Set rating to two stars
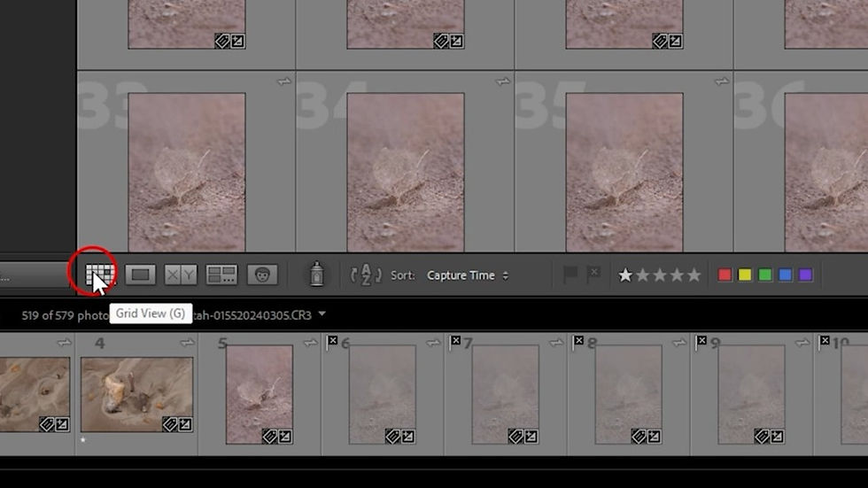The height and width of the screenshot is (488, 868). (642, 275)
